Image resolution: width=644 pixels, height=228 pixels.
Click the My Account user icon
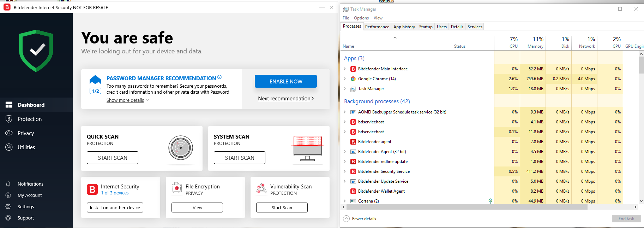[8, 195]
